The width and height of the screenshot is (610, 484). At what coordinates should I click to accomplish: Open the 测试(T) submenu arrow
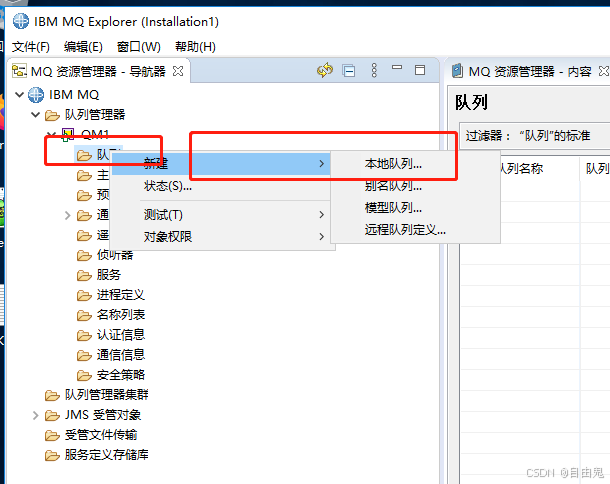pos(321,214)
